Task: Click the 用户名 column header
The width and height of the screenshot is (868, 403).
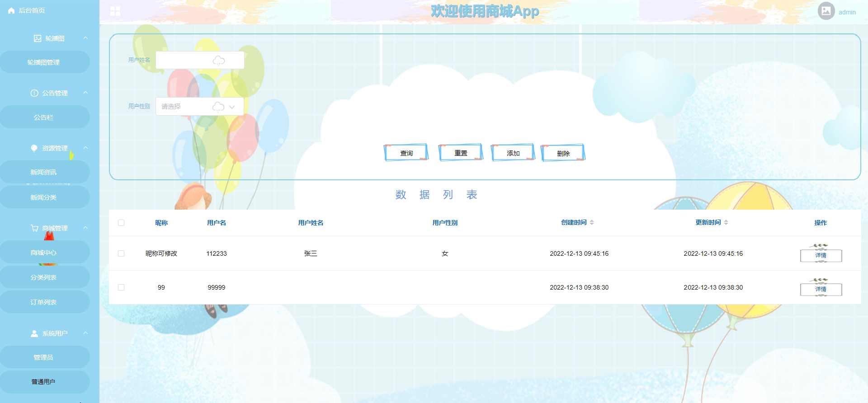Action: click(217, 223)
